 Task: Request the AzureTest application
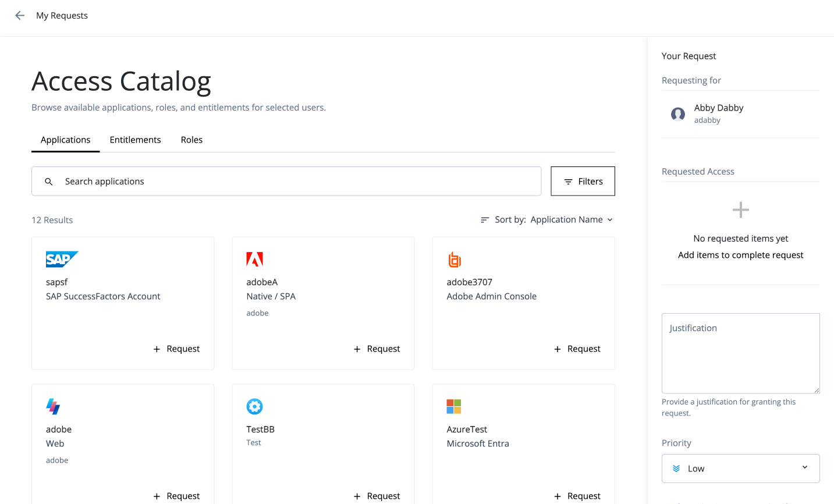click(577, 495)
